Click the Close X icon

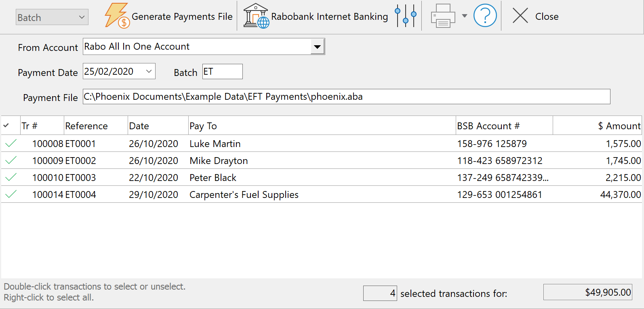pos(520,16)
